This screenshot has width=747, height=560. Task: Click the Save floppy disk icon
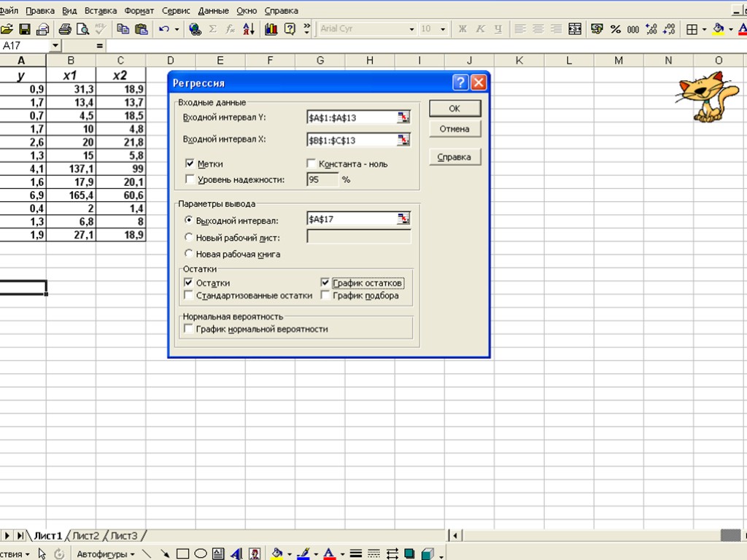click(x=25, y=29)
